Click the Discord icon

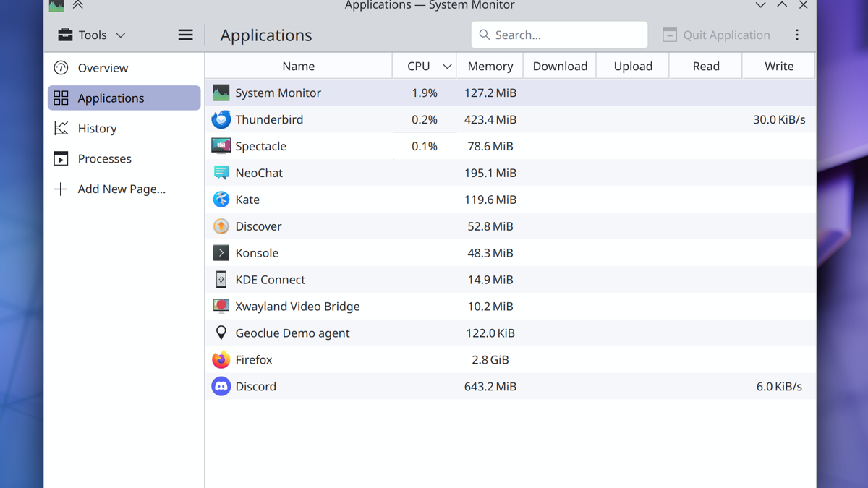[221, 387]
